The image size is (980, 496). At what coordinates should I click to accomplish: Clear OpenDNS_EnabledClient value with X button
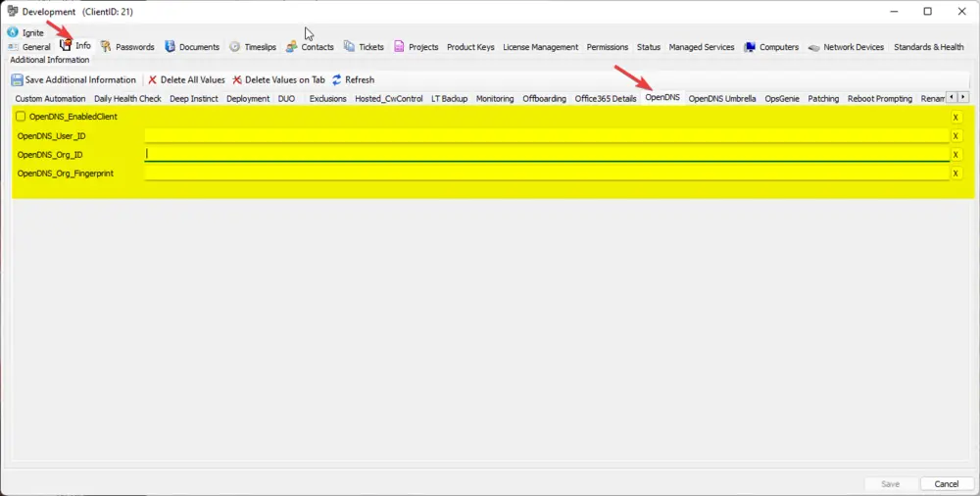point(955,117)
